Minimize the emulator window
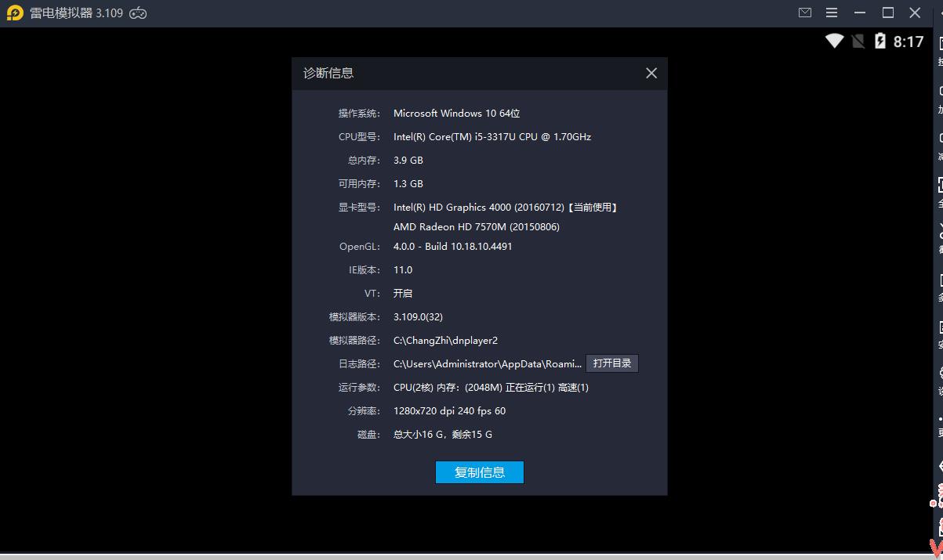The height and width of the screenshot is (560, 943). click(x=861, y=13)
